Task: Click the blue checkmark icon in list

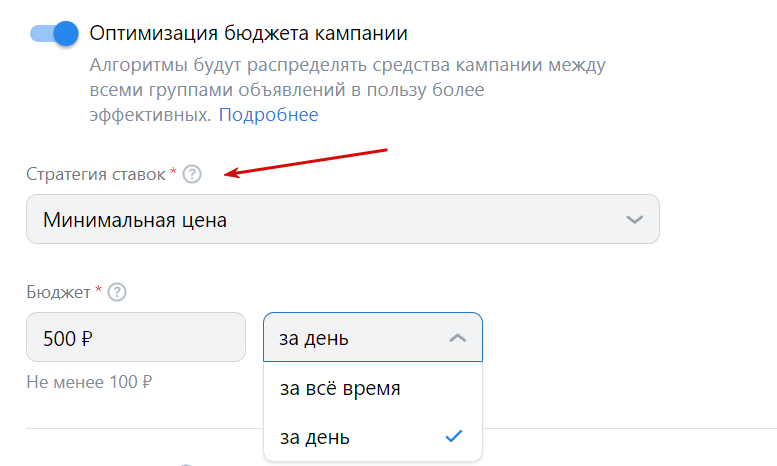Action: pyautogui.click(x=454, y=437)
